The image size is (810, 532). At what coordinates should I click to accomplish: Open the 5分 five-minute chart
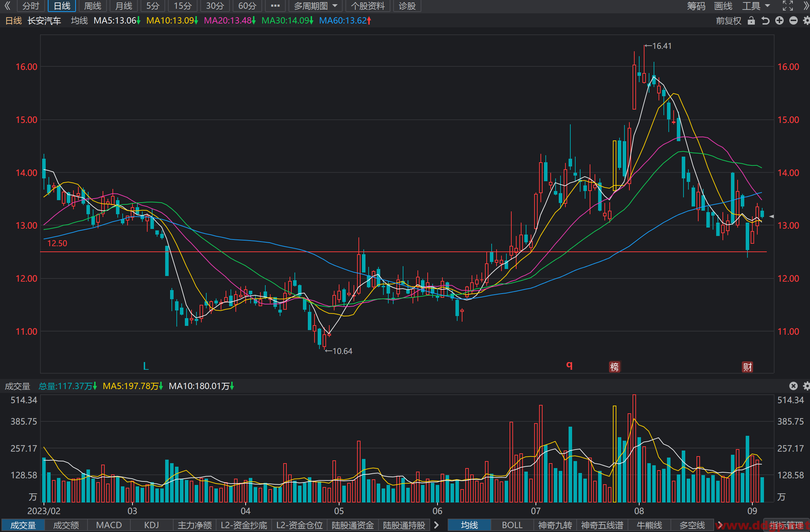point(153,6)
